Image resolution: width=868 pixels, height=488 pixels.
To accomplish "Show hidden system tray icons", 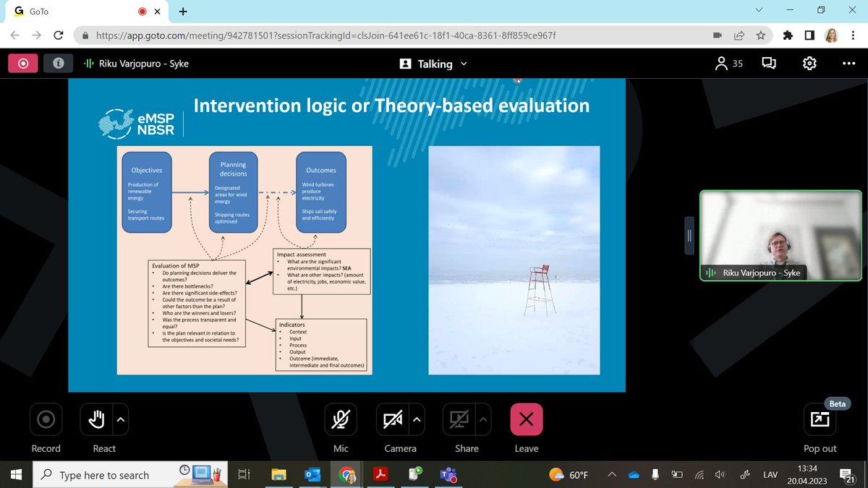I will 612,475.
